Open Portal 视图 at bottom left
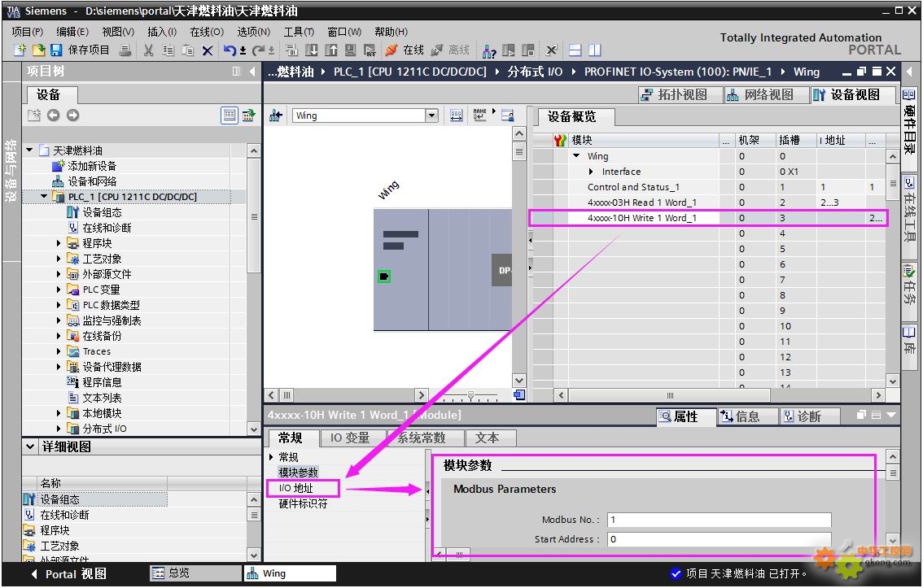The height and width of the screenshot is (588, 923). coord(68,574)
